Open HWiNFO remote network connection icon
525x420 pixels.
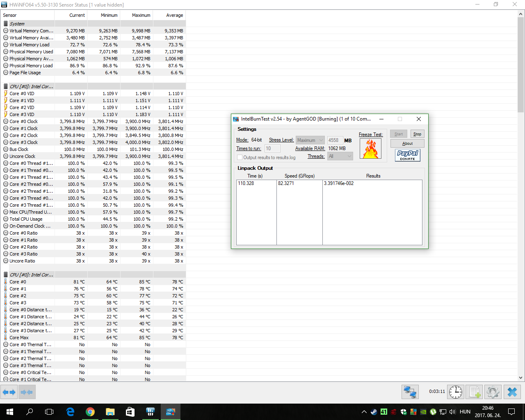tap(410, 392)
